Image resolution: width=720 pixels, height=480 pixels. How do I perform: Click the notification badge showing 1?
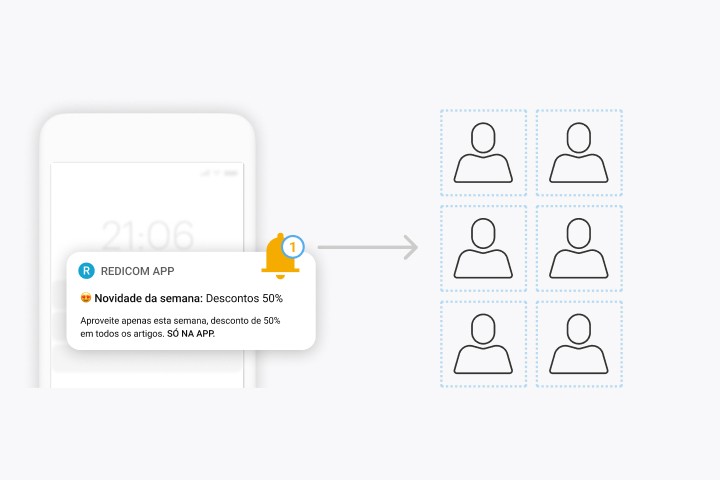(292, 247)
